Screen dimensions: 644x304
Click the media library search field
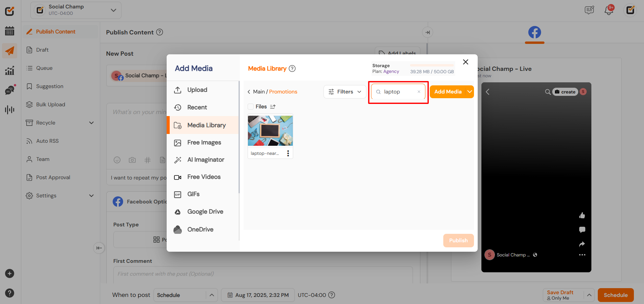point(398,92)
